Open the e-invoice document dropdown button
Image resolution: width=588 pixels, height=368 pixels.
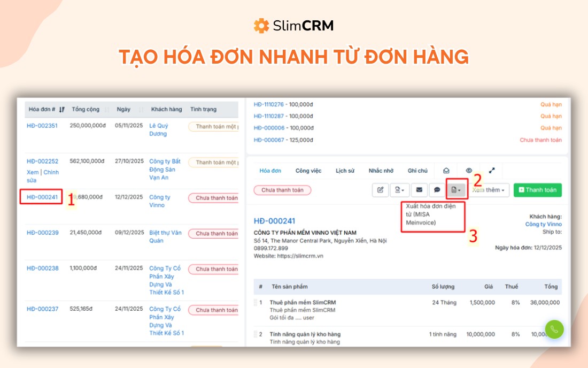click(x=457, y=190)
